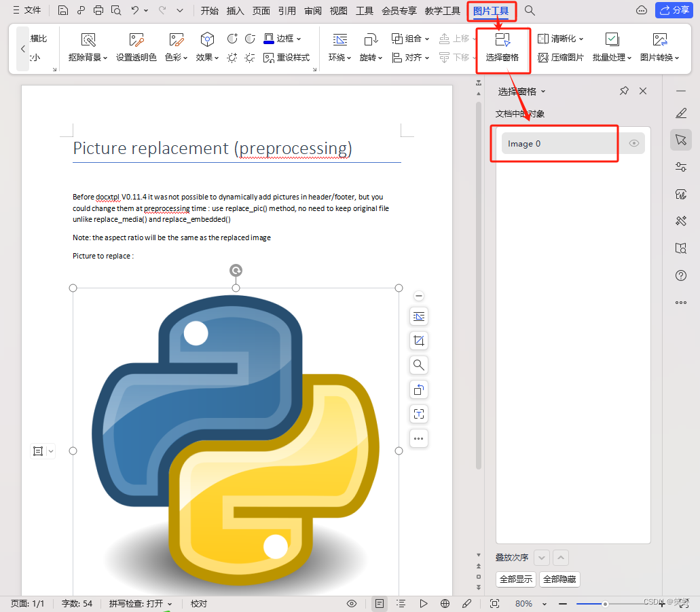Viewport: 700px width, 612px height.
Task: Undo the last action
Action: (x=135, y=10)
